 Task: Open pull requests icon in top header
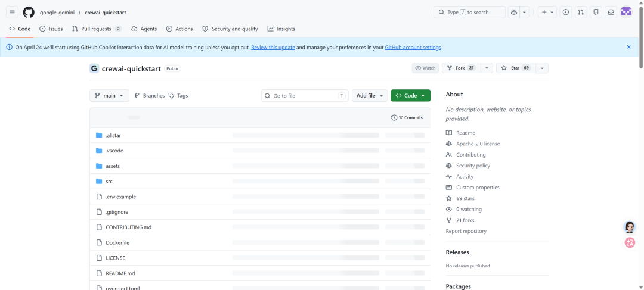[581, 13]
